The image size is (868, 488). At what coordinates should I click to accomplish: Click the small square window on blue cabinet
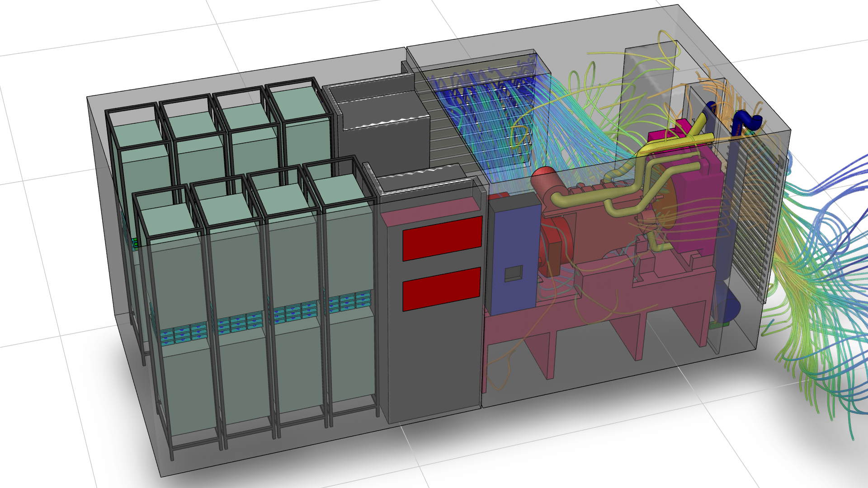pos(513,273)
